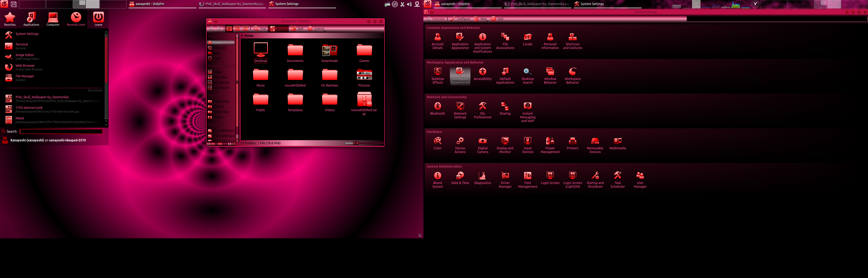Click Find button in Dolphin toolbar
Screen dimensions: 868x278
click(x=260, y=29)
